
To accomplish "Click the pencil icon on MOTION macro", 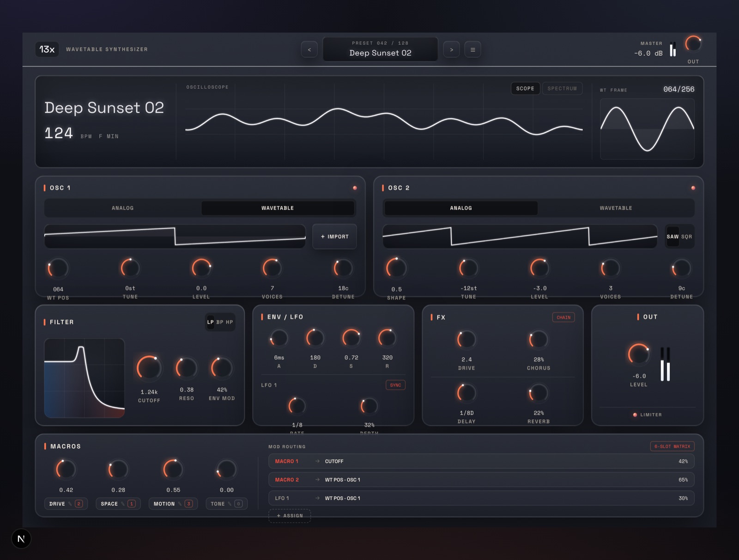I will pyautogui.click(x=180, y=504).
